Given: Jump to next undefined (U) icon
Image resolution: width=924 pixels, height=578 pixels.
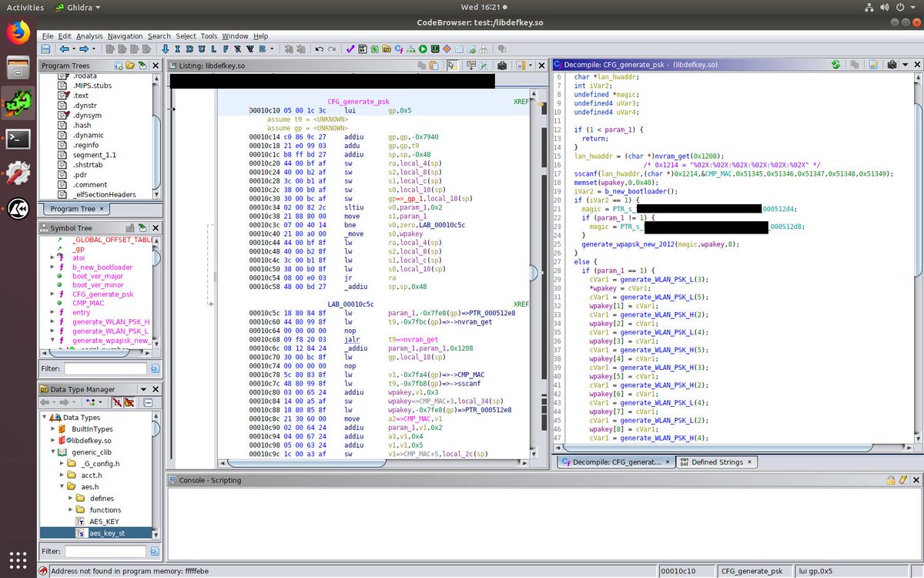Looking at the screenshot, I should [202, 48].
